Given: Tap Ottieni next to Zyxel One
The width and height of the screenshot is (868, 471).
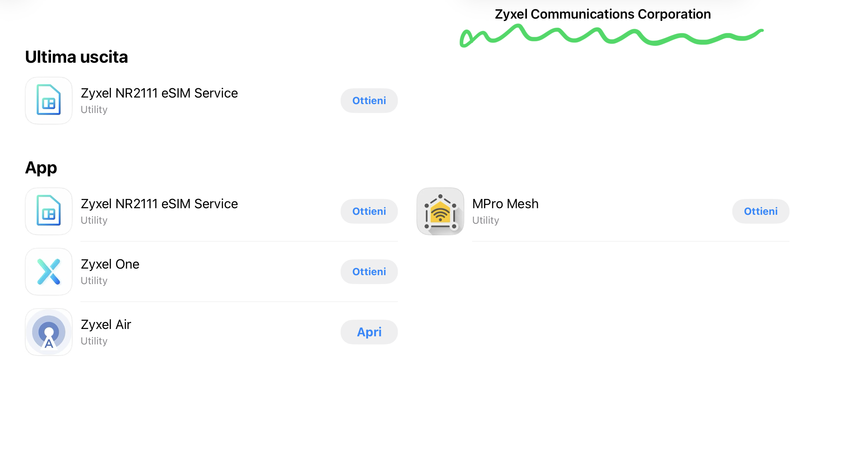Looking at the screenshot, I should click(x=369, y=272).
